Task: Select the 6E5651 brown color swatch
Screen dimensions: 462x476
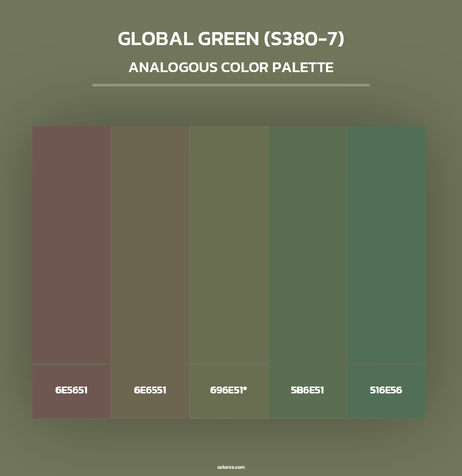Action: tap(71, 245)
